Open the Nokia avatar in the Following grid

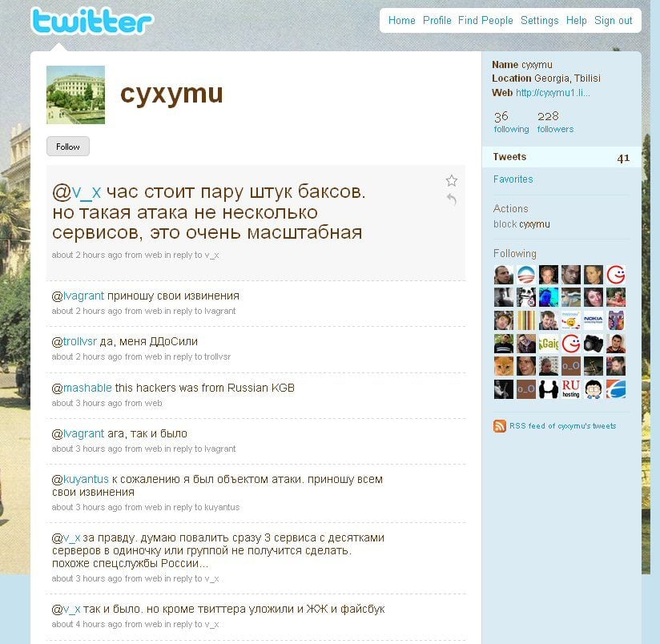[x=592, y=320]
